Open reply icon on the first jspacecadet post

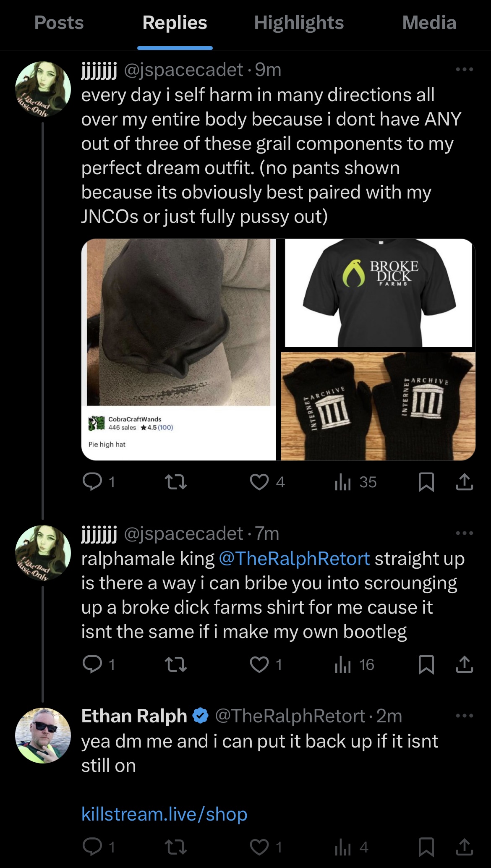(x=93, y=482)
